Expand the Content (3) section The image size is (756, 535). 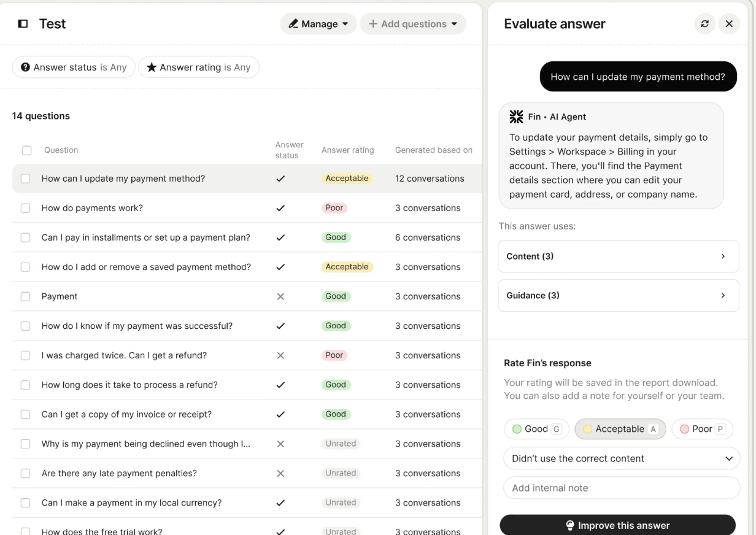[x=618, y=256]
